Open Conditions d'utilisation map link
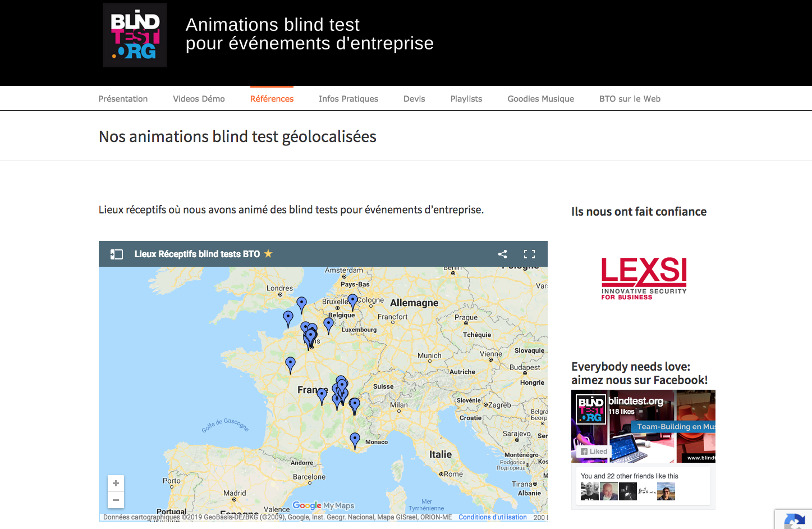The height and width of the screenshot is (529, 812). click(493, 517)
